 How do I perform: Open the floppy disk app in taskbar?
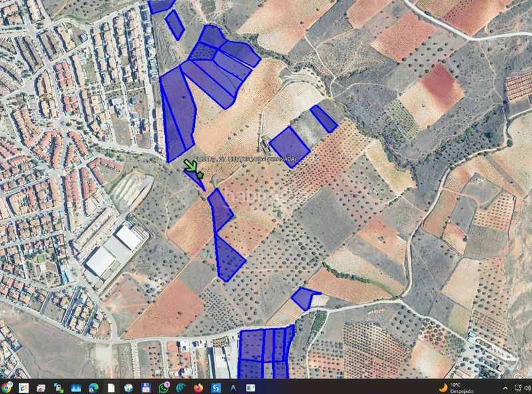146,387
